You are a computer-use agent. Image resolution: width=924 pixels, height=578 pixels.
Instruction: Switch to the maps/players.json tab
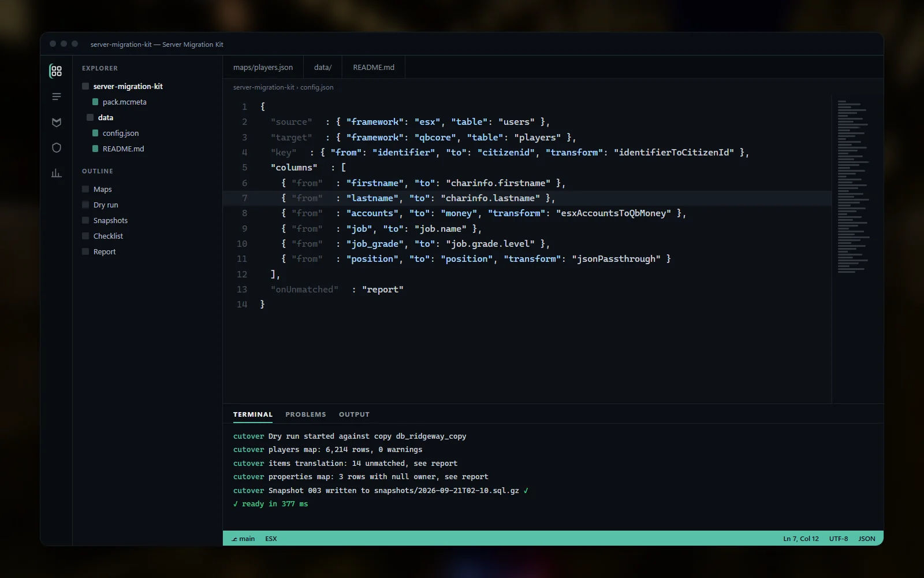(263, 67)
